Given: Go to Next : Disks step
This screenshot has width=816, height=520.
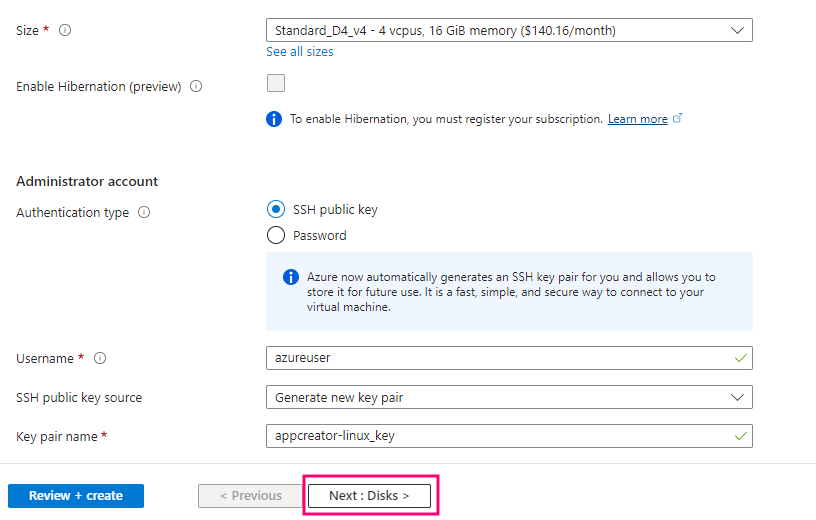Looking at the screenshot, I should [369, 496].
